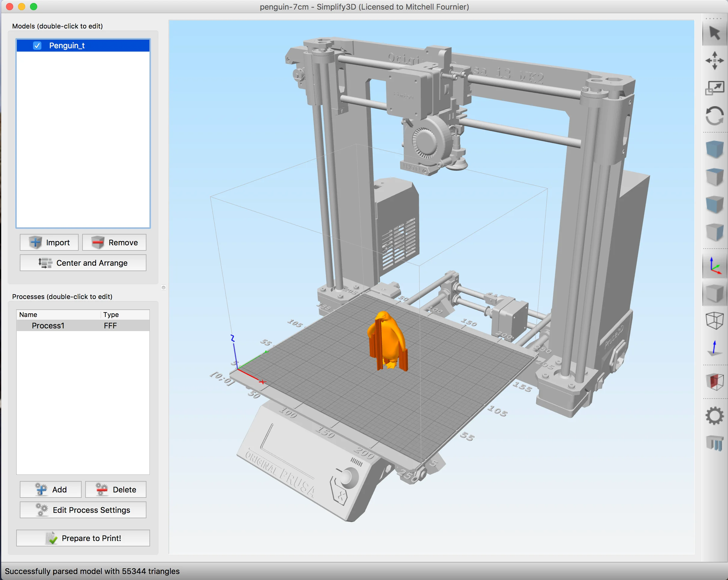Click the Models (double-click to edit) label

click(57, 26)
